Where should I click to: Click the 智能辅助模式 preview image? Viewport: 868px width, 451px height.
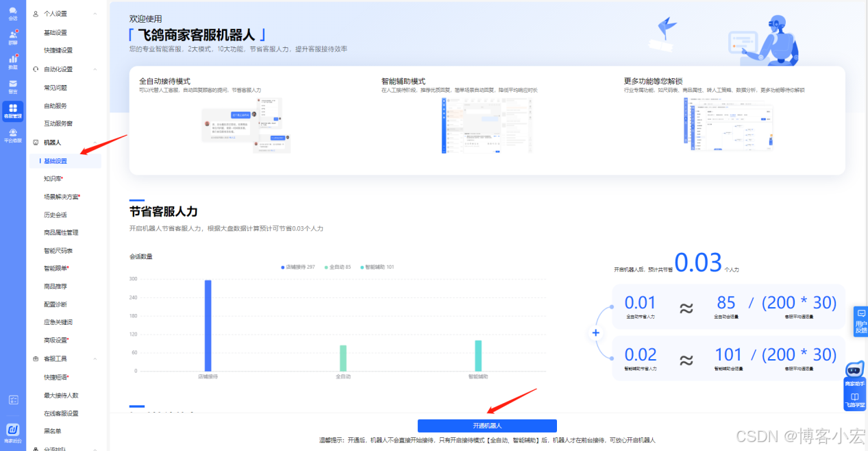click(x=487, y=125)
